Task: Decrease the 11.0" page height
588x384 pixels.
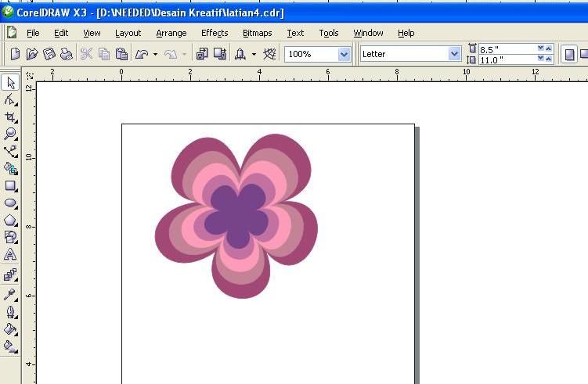Action: point(541,59)
